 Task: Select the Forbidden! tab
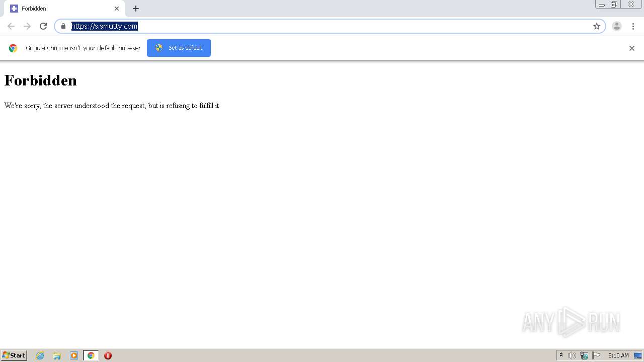pos(65,9)
